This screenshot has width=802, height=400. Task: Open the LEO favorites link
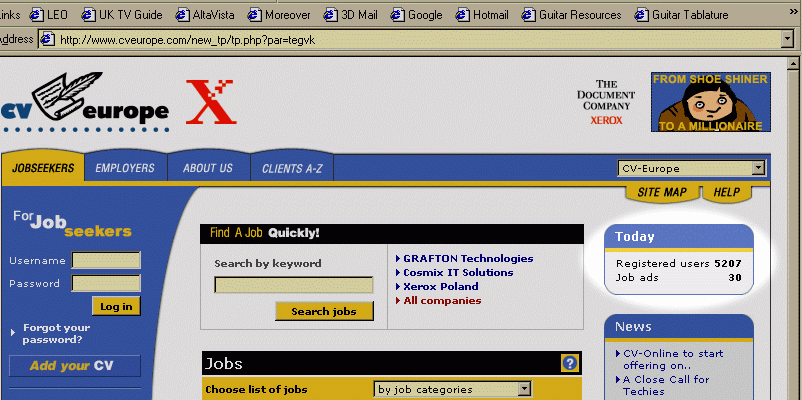(49, 15)
